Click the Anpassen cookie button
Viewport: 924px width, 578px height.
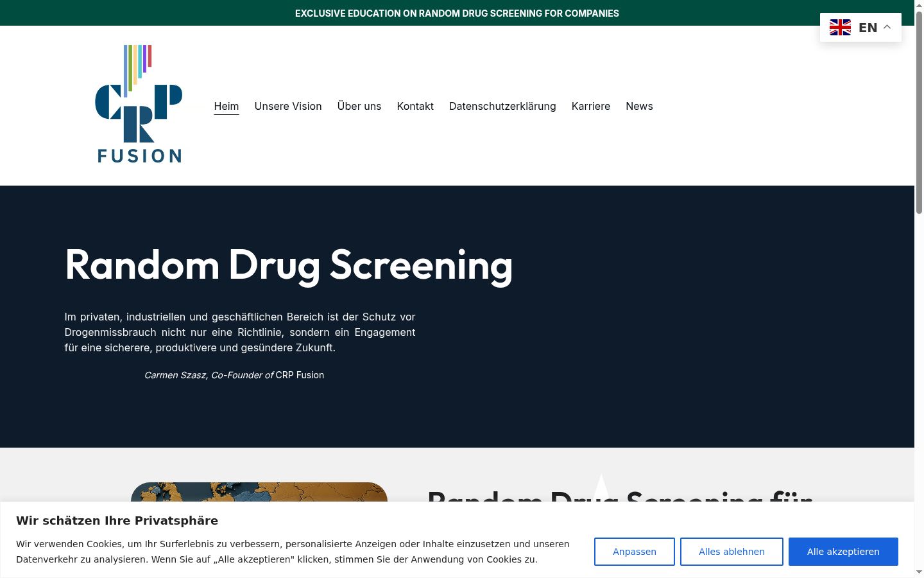[635, 552]
